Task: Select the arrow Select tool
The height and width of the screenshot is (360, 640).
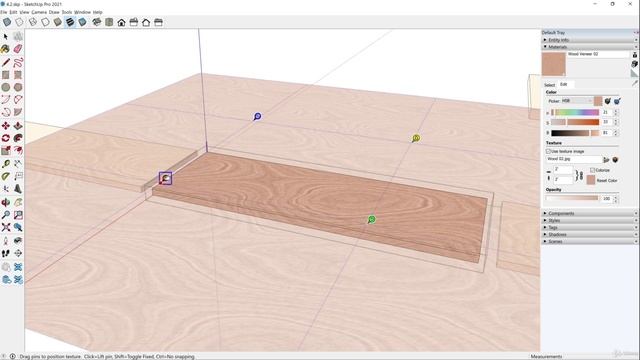Action: click(5, 37)
